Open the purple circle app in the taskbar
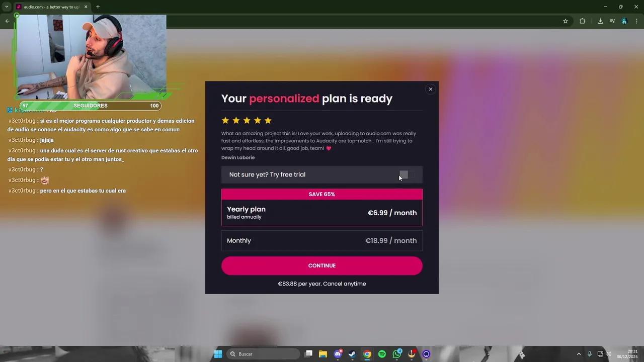644x362 pixels. 426,354
